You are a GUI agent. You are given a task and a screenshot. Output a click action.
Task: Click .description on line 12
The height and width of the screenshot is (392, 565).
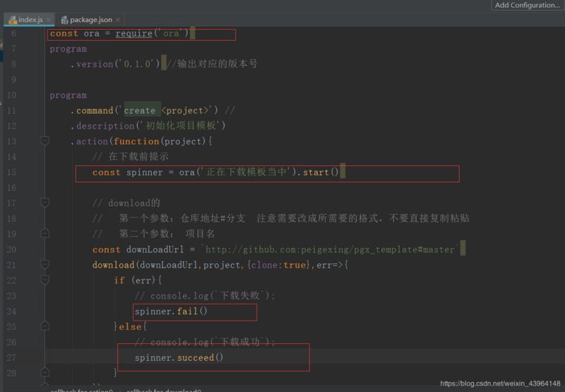[x=105, y=126]
